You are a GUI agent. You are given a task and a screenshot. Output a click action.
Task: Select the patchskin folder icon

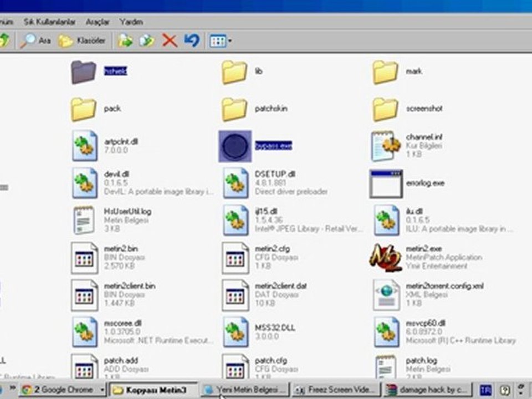click(234, 109)
